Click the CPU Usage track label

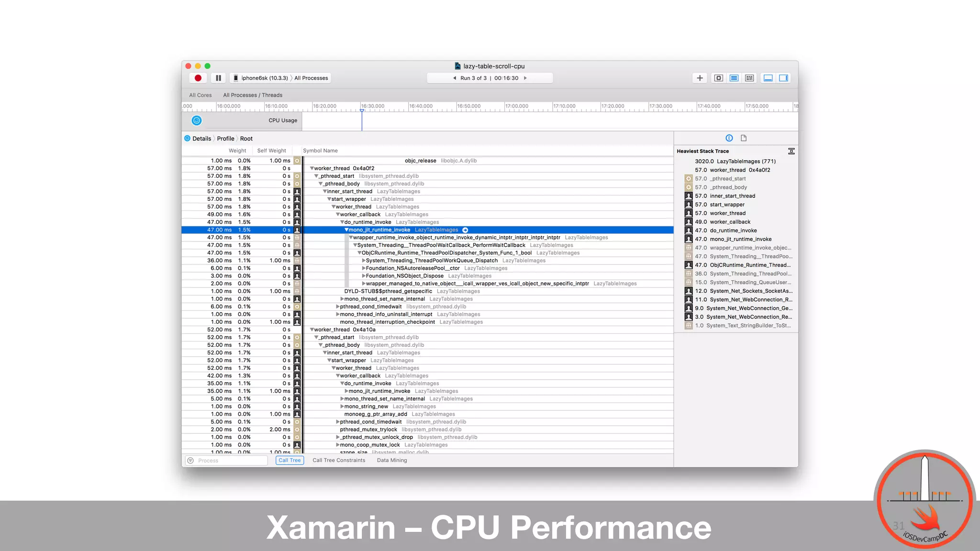pos(283,121)
